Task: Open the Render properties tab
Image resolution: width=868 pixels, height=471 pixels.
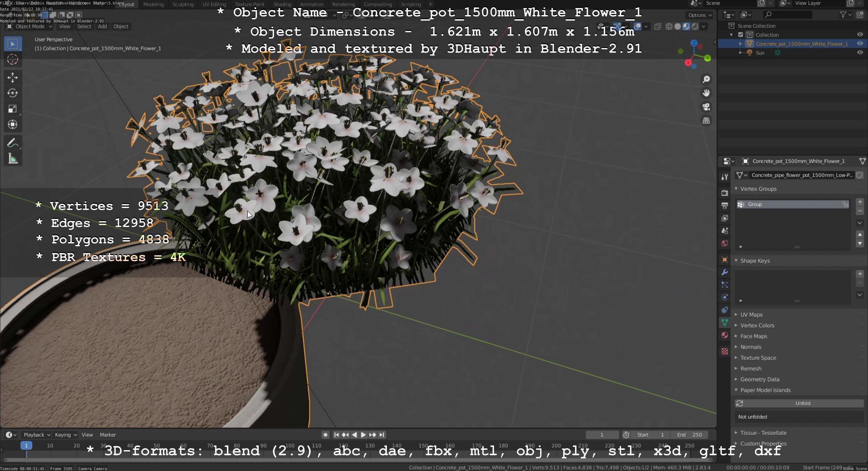Action: (x=725, y=193)
